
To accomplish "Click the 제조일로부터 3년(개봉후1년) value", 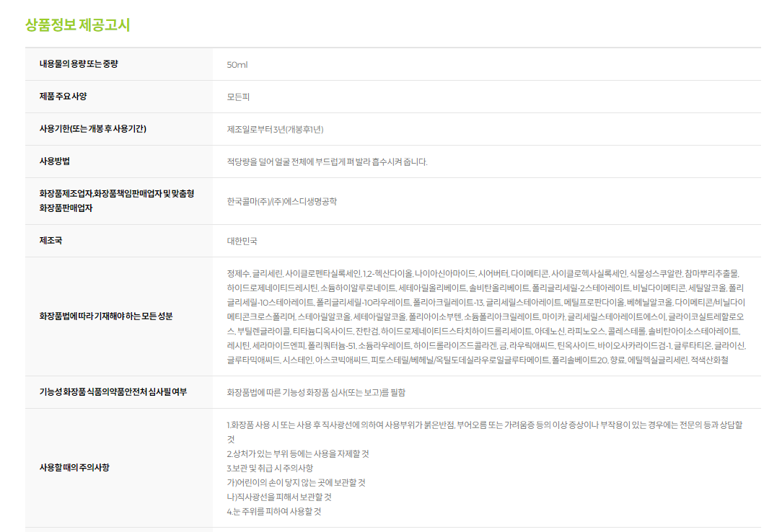I will (x=275, y=130).
